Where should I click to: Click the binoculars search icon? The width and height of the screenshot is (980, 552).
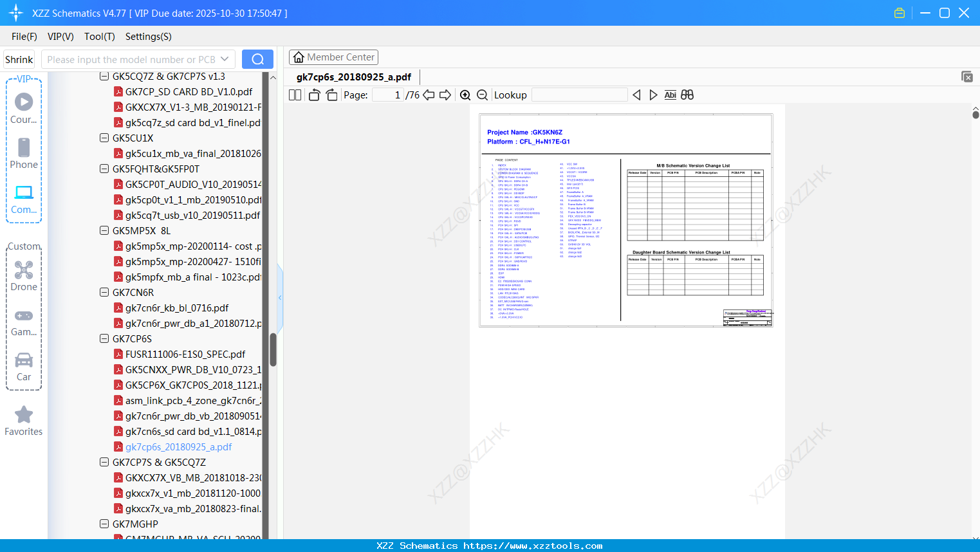pos(687,95)
